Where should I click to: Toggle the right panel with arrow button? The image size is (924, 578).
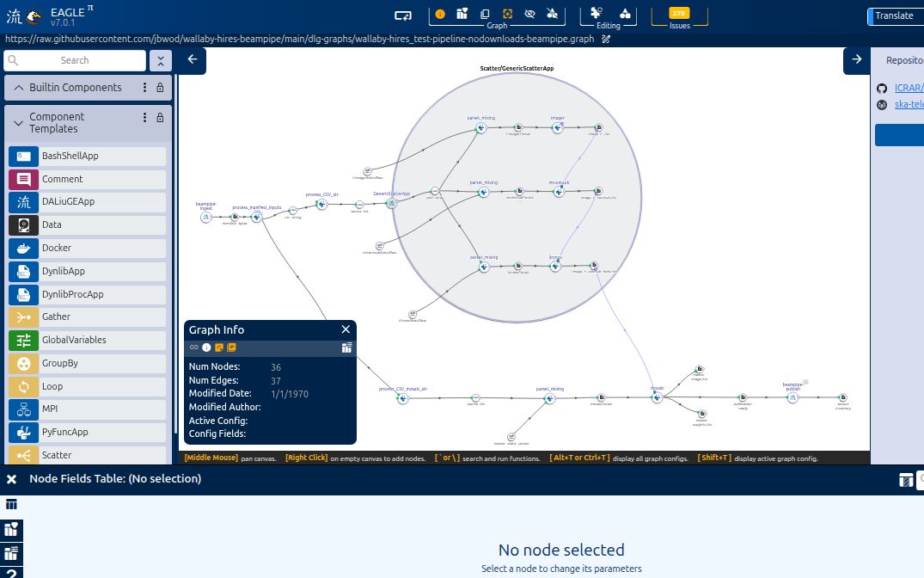[x=856, y=59]
